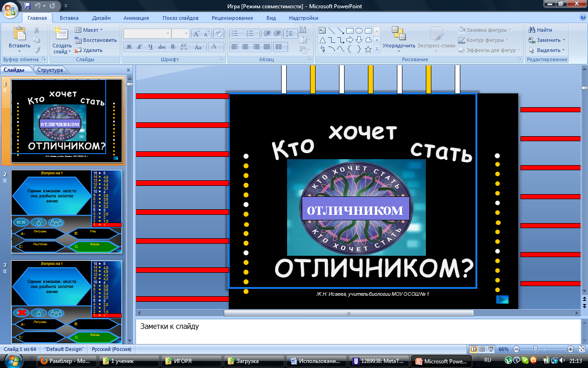Viewport: 588px width, 368px height.
Task: Open the font name combo box
Action: click(147, 34)
